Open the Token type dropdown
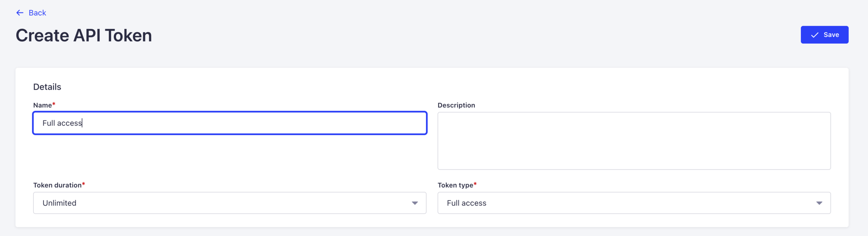This screenshot has height=236, width=868. pyautogui.click(x=634, y=203)
